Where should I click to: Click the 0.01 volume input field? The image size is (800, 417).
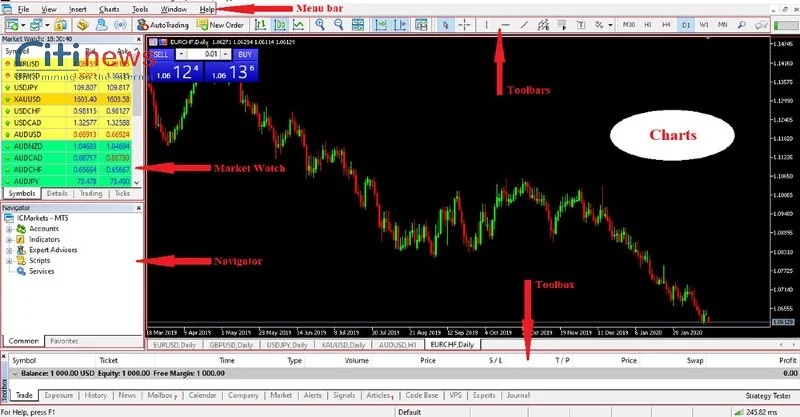(204, 54)
